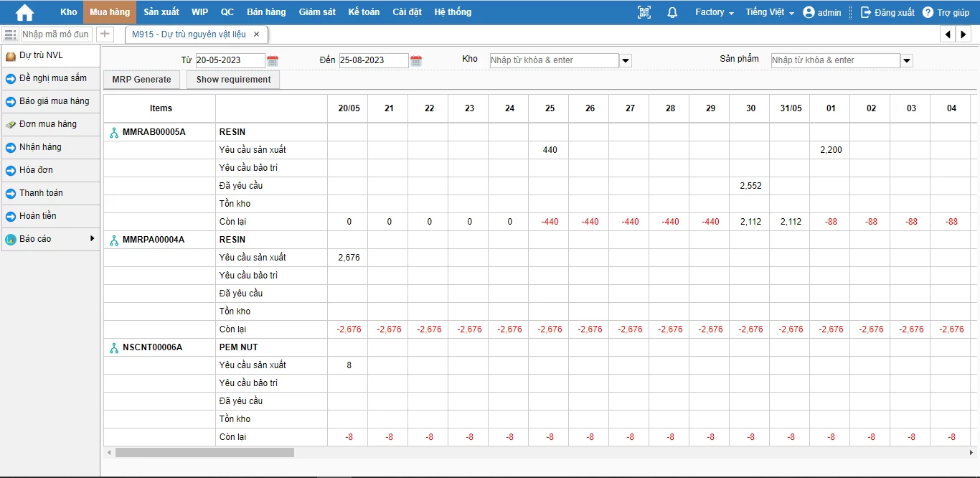Image resolution: width=980 pixels, height=478 pixels.
Task: Open the Hệ thống menu
Action: pos(453,12)
